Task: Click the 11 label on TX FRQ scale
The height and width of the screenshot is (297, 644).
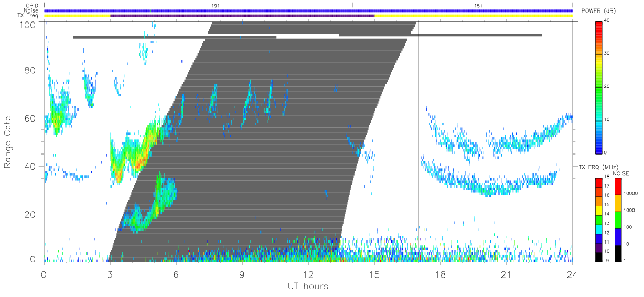Action: tap(607, 242)
